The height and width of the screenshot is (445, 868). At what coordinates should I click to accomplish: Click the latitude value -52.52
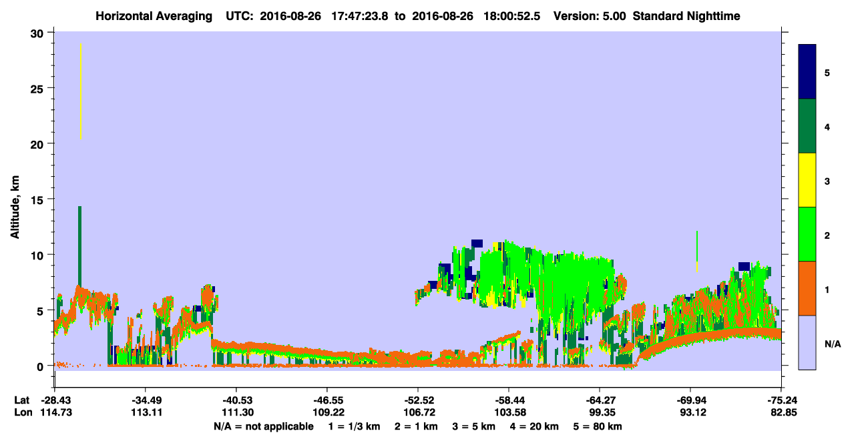click(417, 400)
